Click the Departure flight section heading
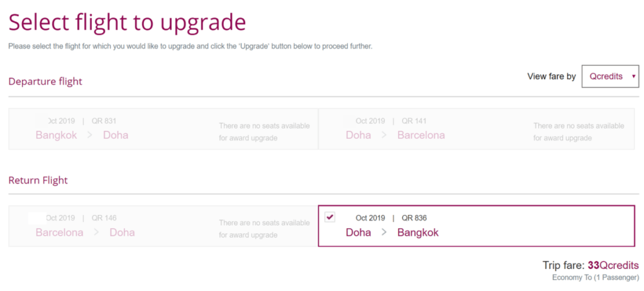The height and width of the screenshot is (291, 644). [x=45, y=81]
